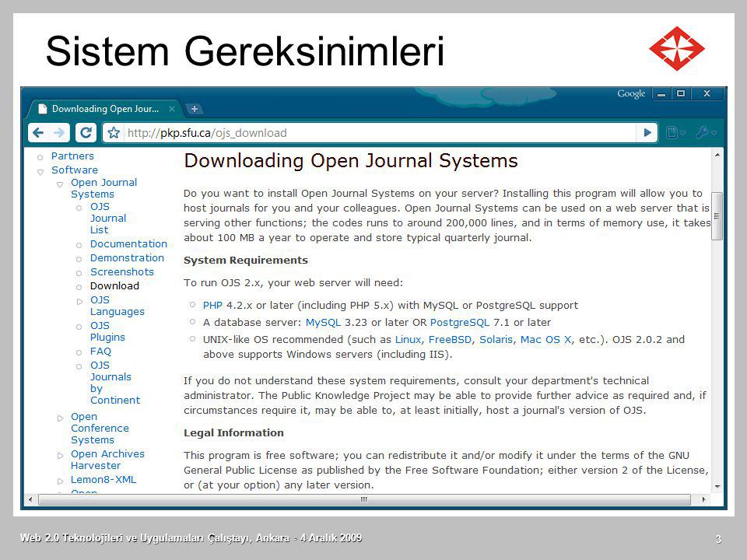The height and width of the screenshot is (560, 747).
Task: Click the horizontal scrollbar left arrow
Action: [30, 499]
